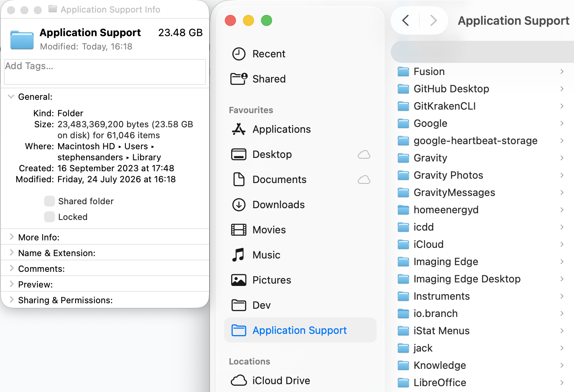Click the Applications icon in Favourites
This screenshot has height=392, width=574.
pyautogui.click(x=239, y=129)
